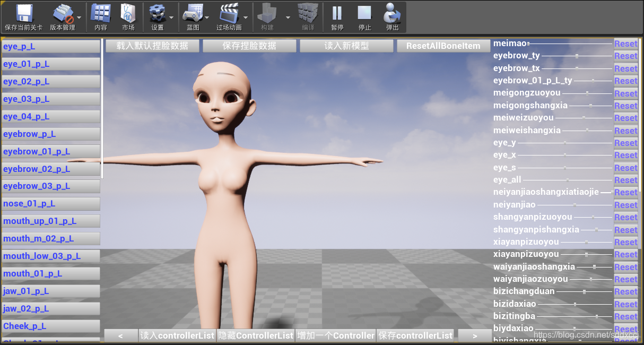Select eyebrow_01_p_L bone item

coord(51,152)
